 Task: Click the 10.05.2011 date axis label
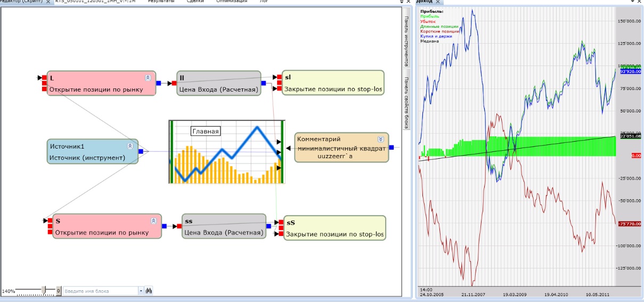[x=597, y=294]
